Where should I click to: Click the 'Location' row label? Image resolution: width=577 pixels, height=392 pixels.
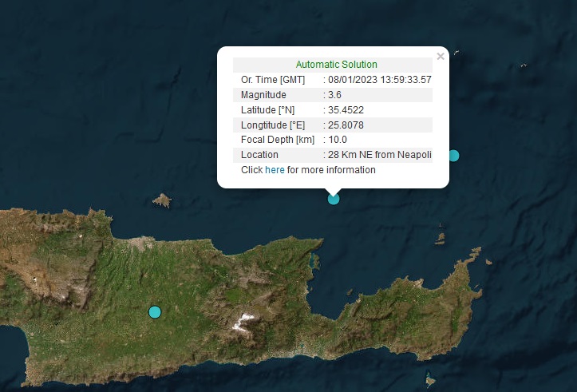coord(259,155)
